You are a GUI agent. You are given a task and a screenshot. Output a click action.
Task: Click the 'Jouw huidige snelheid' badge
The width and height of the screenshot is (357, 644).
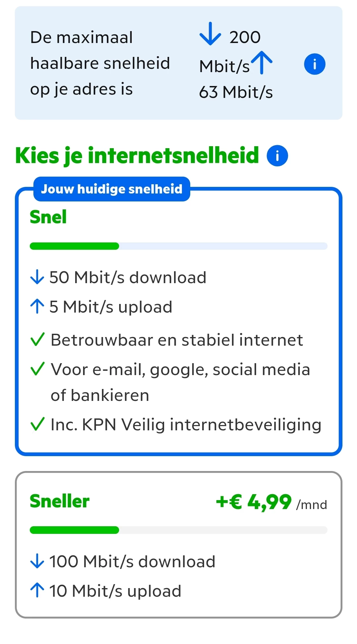tap(112, 189)
